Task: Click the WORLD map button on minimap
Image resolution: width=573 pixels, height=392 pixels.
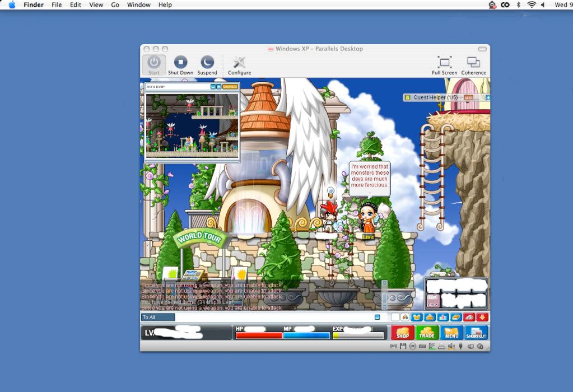Action: pyautogui.click(x=230, y=87)
